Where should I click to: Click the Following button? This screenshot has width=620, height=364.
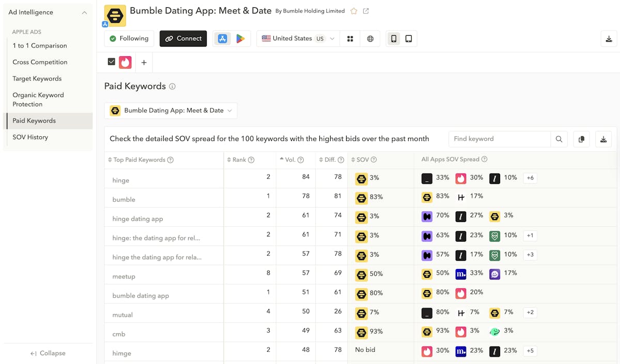tap(129, 39)
